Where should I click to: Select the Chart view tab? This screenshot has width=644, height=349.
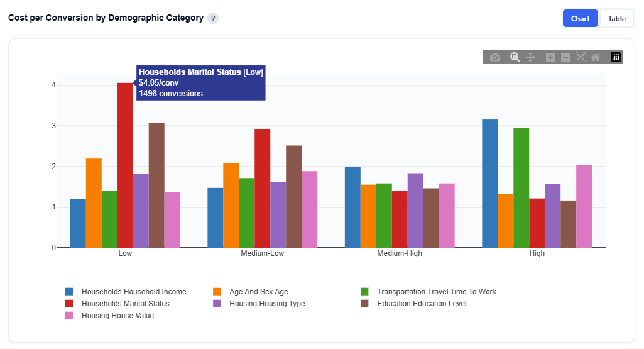(x=580, y=19)
